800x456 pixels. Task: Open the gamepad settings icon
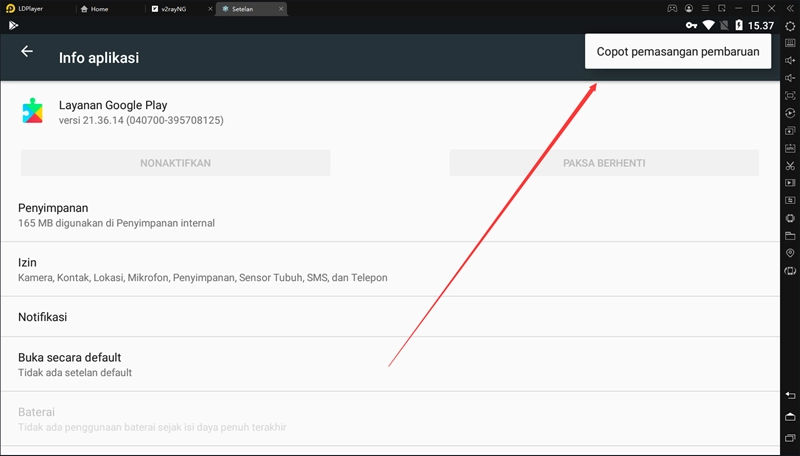(x=672, y=9)
